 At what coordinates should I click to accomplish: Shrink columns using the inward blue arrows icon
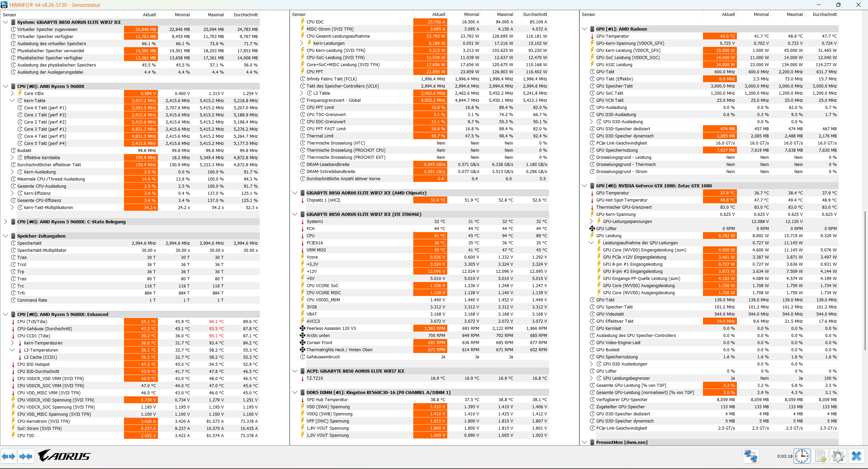pyautogui.click(x=25, y=456)
